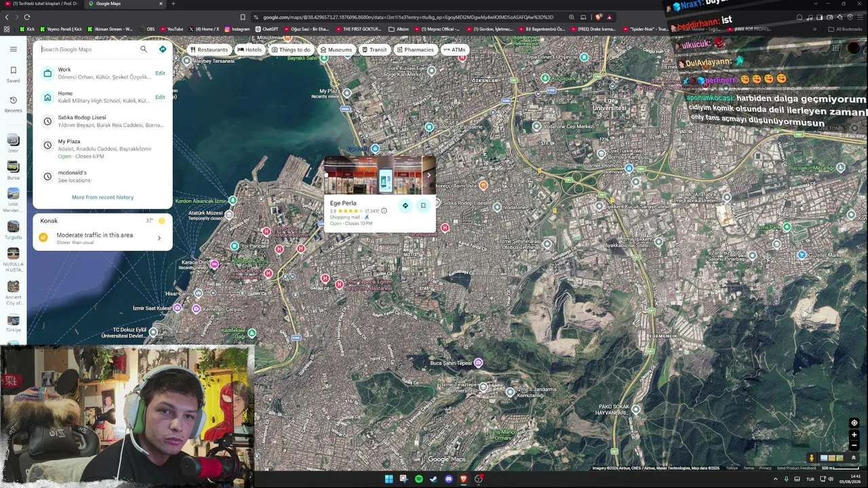Get directions to Ege Perla
868x488 pixels.
[x=406, y=205]
